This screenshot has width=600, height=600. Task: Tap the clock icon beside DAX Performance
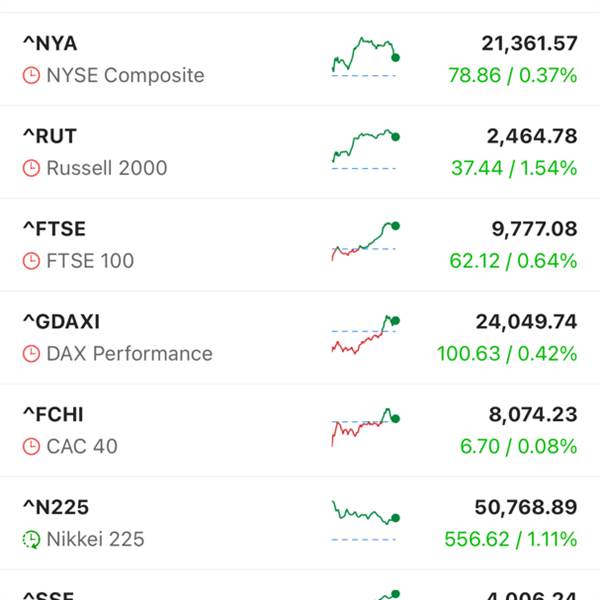pos(32,354)
